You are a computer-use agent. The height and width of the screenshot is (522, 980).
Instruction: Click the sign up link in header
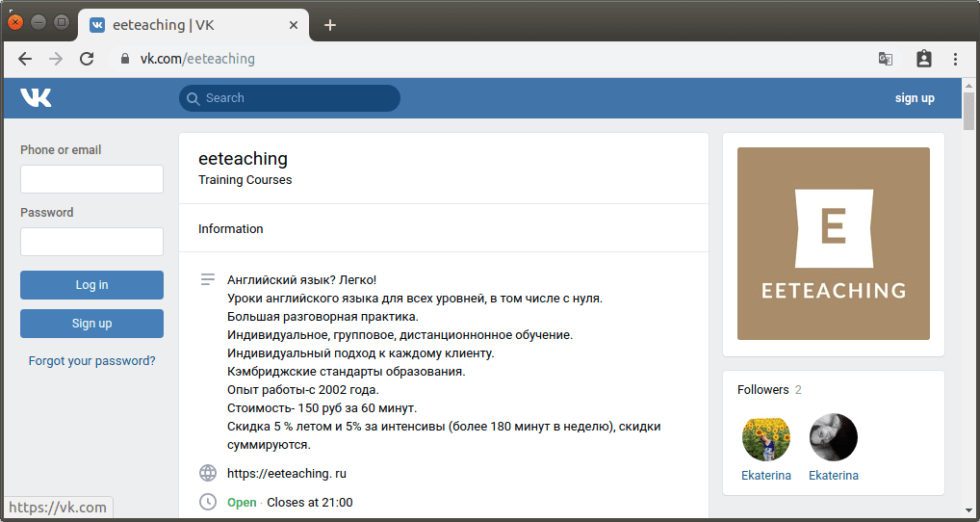click(x=915, y=98)
